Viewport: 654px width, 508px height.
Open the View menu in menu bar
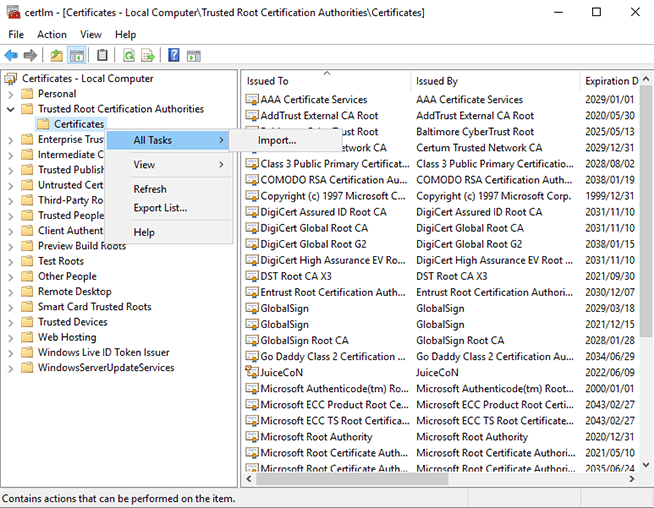pyautogui.click(x=91, y=34)
